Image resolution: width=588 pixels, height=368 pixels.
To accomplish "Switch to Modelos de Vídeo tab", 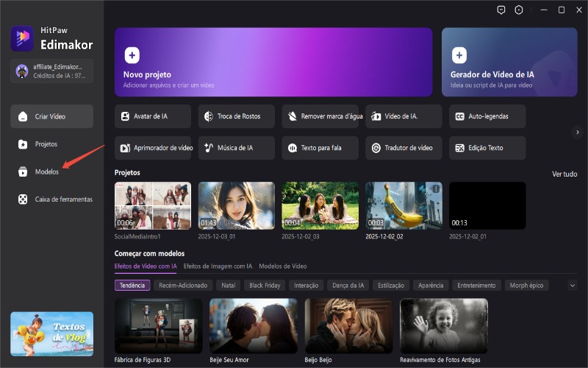I will click(x=283, y=266).
